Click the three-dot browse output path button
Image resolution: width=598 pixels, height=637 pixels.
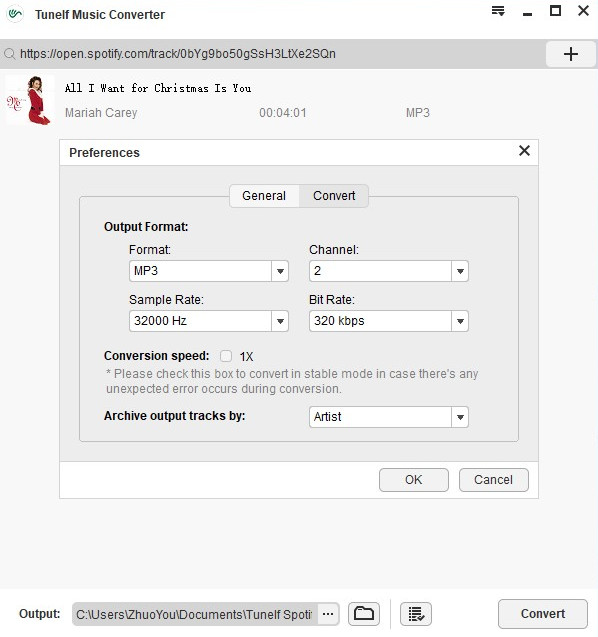(328, 614)
